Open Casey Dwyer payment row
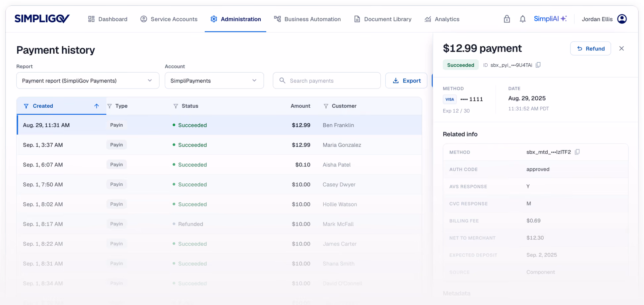644x305 pixels. click(x=219, y=184)
